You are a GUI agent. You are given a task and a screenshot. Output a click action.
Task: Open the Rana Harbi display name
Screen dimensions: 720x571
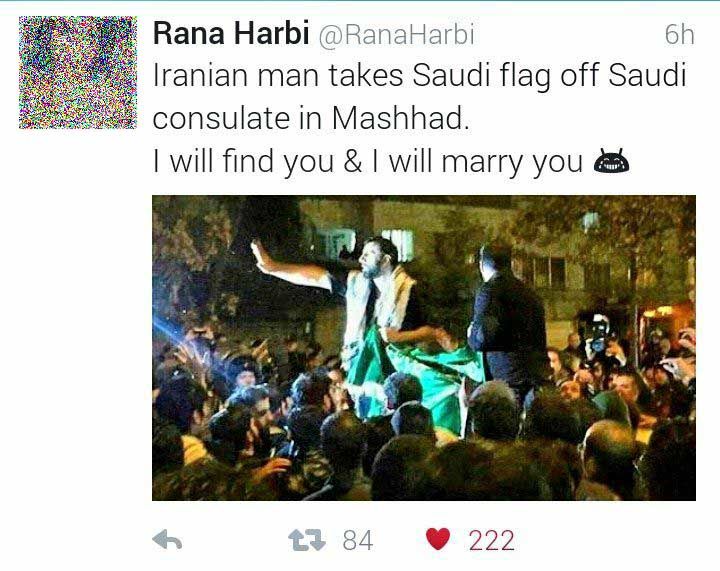click(231, 34)
